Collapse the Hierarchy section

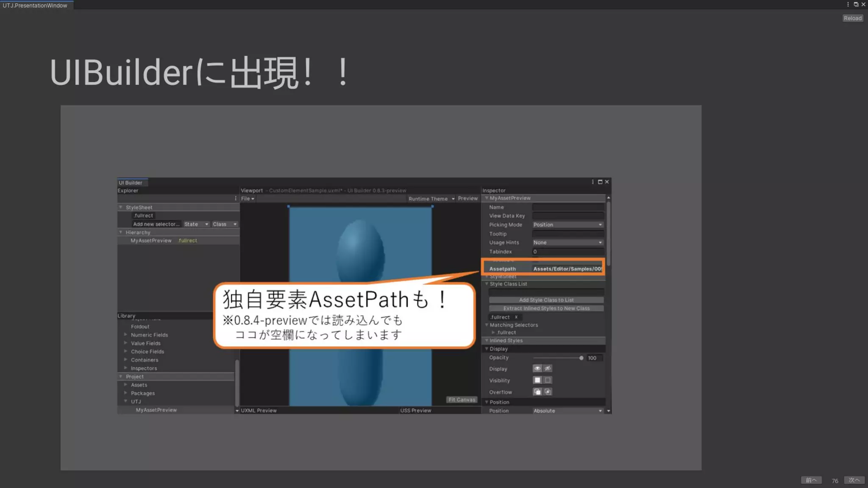[x=121, y=232]
